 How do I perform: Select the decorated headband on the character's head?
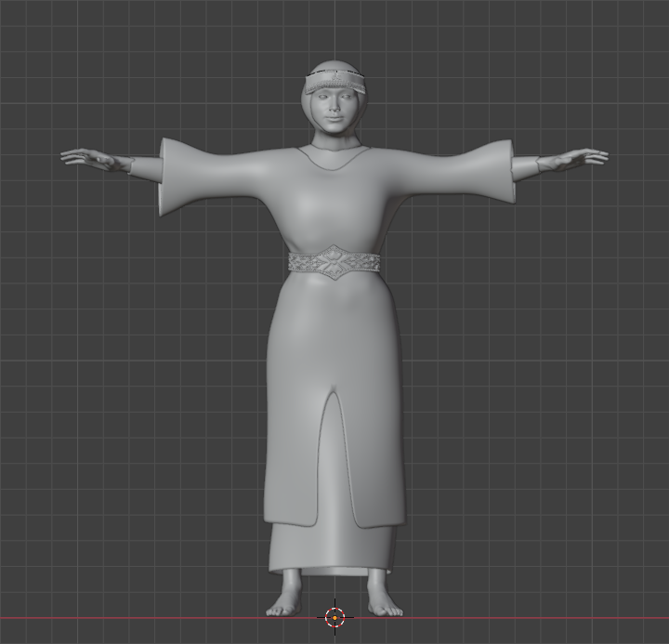click(x=334, y=83)
